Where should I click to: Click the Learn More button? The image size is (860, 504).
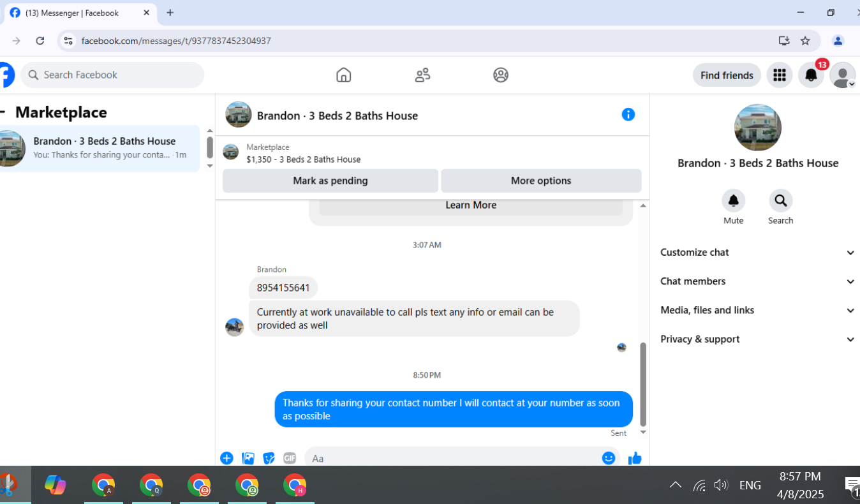click(471, 205)
